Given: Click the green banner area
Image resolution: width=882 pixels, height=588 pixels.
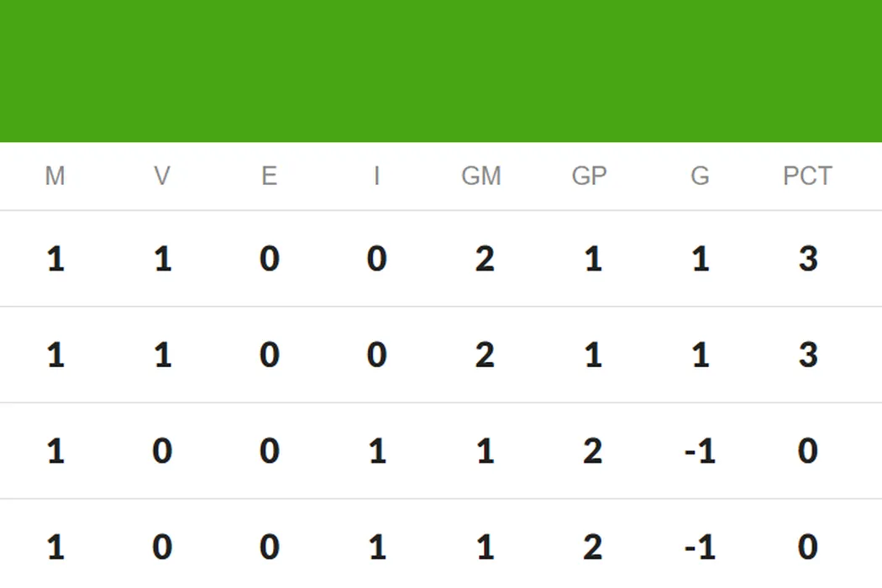Looking at the screenshot, I should click(441, 71).
